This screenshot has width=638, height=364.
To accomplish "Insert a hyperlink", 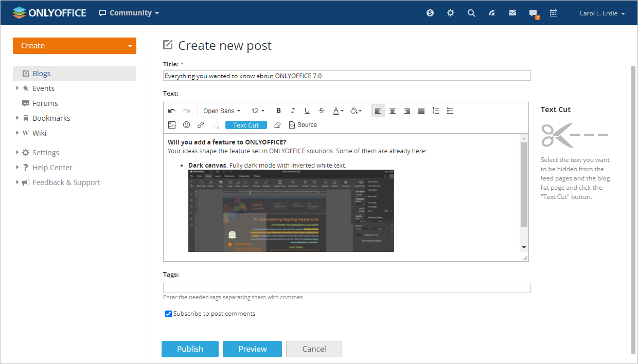I will click(200, 124).
